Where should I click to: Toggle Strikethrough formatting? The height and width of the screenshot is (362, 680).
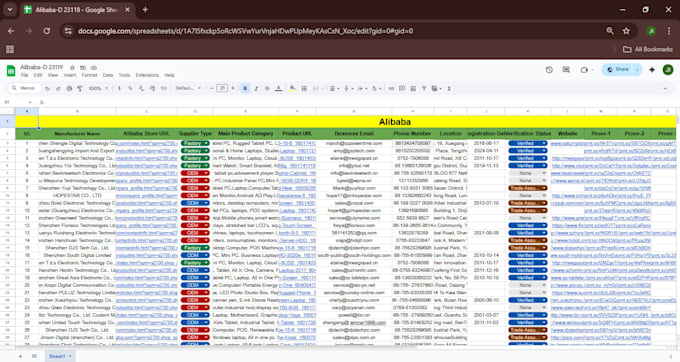click(x=267, y=88)
